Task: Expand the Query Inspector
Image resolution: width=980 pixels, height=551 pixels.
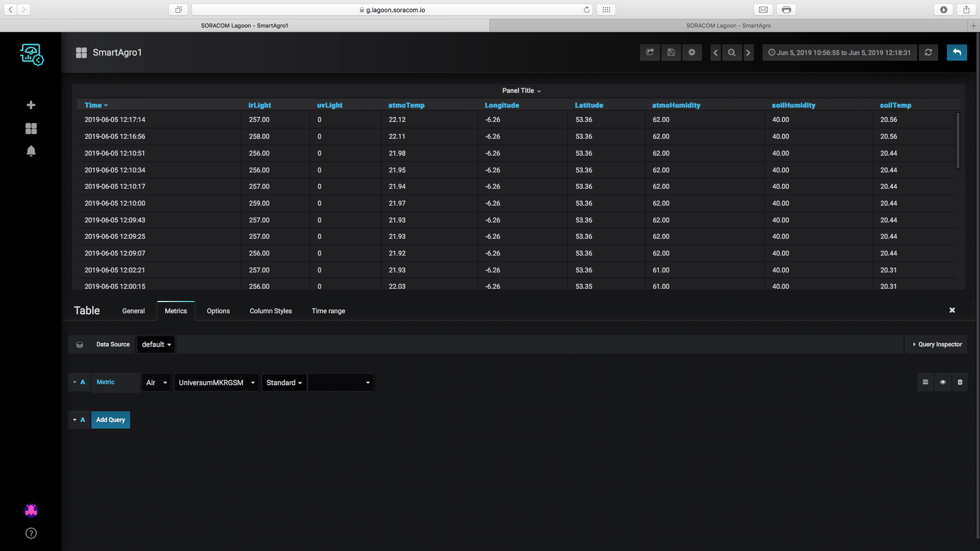Action: pos(937,344)
